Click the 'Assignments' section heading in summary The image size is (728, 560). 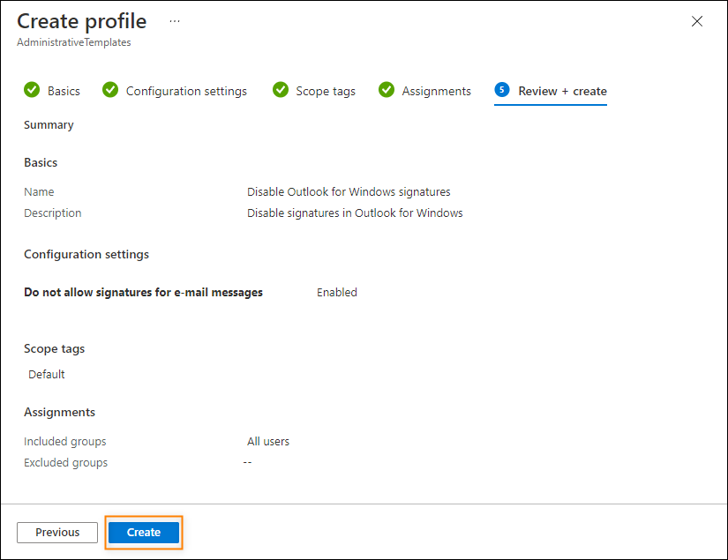(59, 413)
